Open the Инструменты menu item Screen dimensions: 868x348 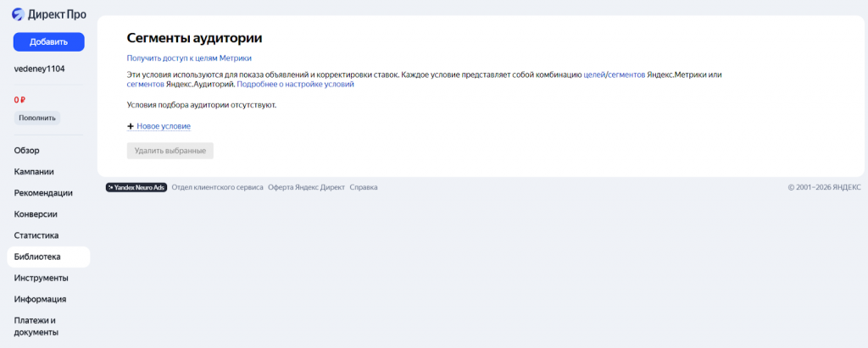click(42, 278)
